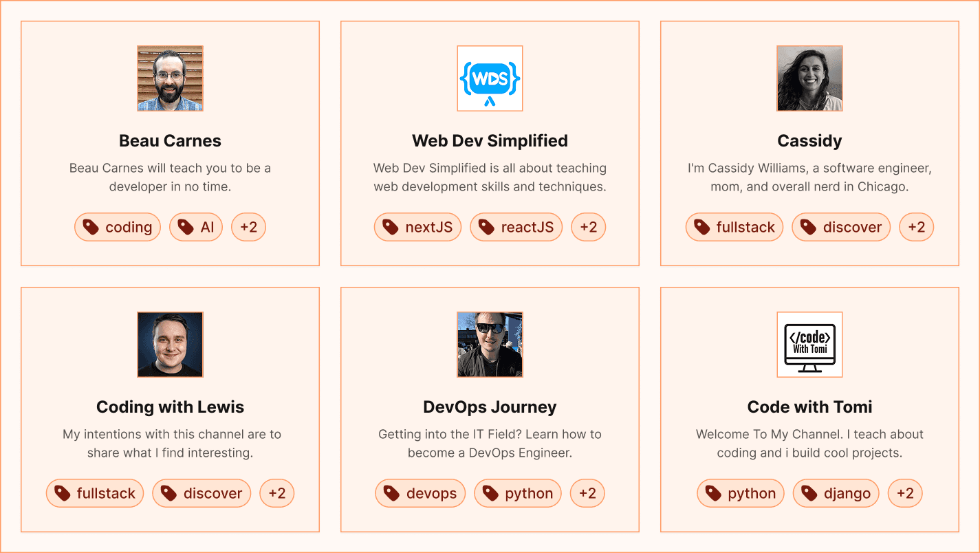980x553 pixels.
Task: Click the DevOps Journey heading
Action: click(490, 407)
